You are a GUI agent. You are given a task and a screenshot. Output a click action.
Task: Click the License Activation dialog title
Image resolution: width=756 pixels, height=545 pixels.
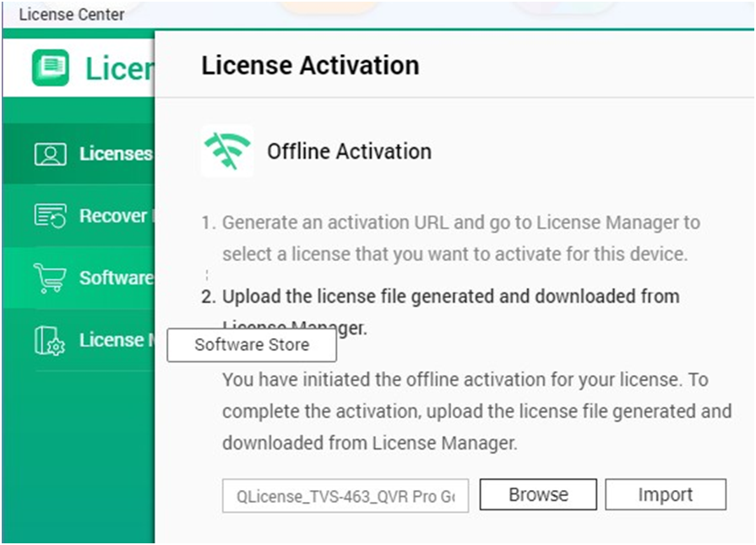(x=310, y=66)
